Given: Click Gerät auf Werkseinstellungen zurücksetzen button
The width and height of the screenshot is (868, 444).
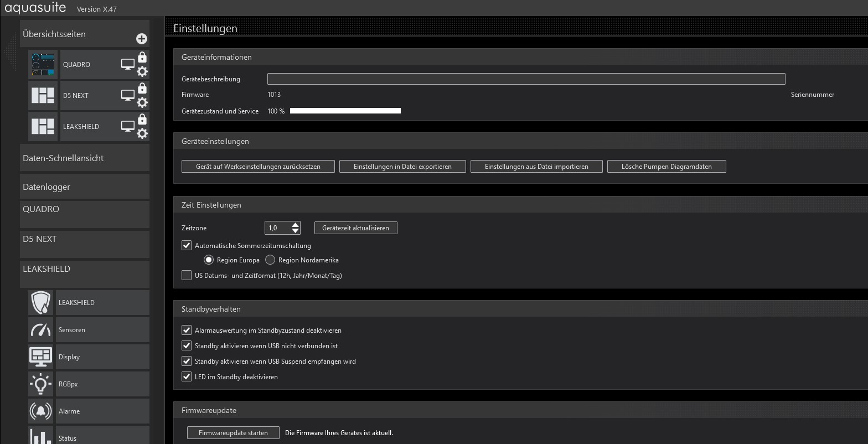Looking at the screenshot, I should click(258, 166).
